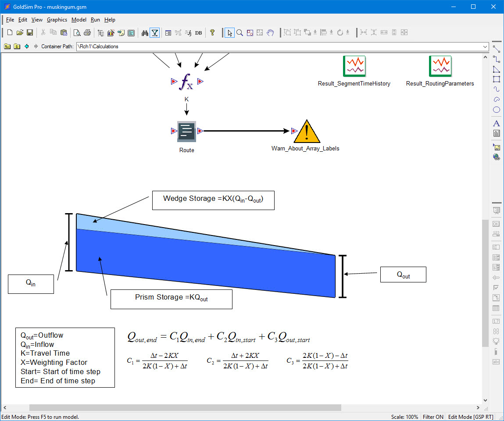Click the Scale 100% status indicator
Screen dimensions: 504x421
click(x=404, y=417)
